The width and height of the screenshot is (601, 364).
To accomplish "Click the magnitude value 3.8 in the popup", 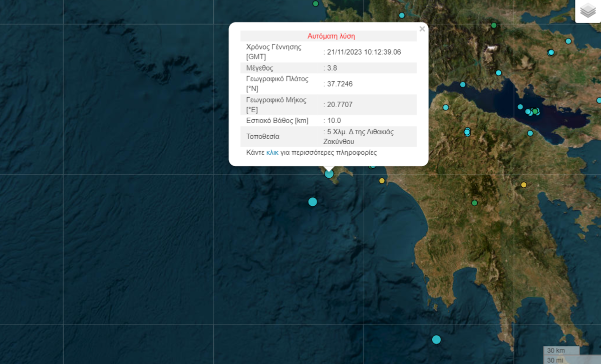I will click(332, 68).
